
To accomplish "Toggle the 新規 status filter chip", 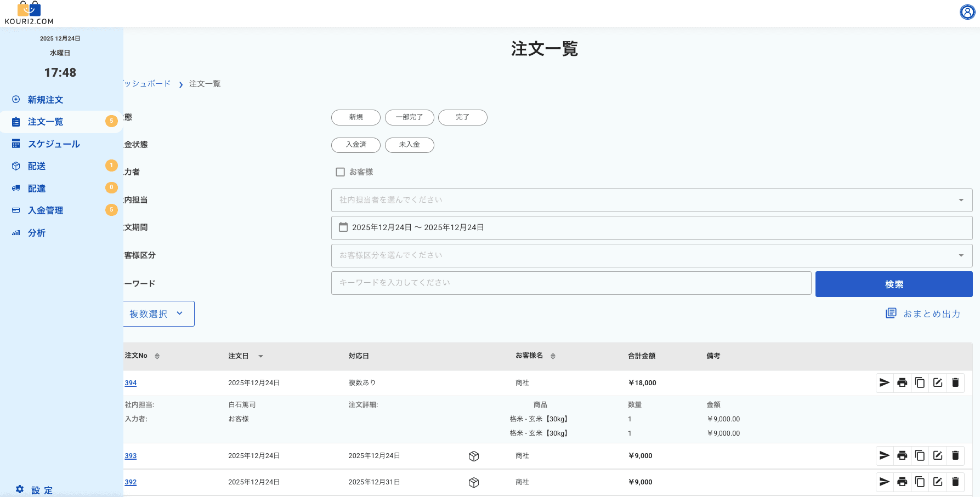I will pyautogui.click(x=355, y=117).
